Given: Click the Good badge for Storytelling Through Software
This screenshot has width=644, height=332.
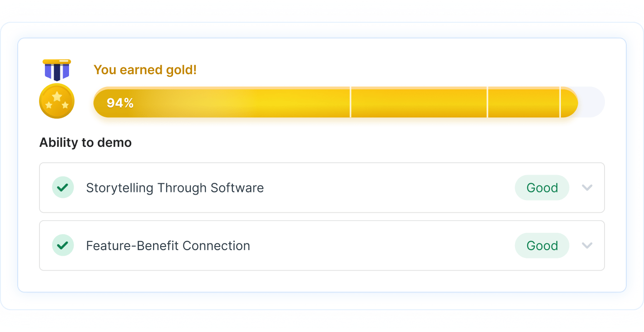Looking at the screenshot, I should click(x=542, y=187).
